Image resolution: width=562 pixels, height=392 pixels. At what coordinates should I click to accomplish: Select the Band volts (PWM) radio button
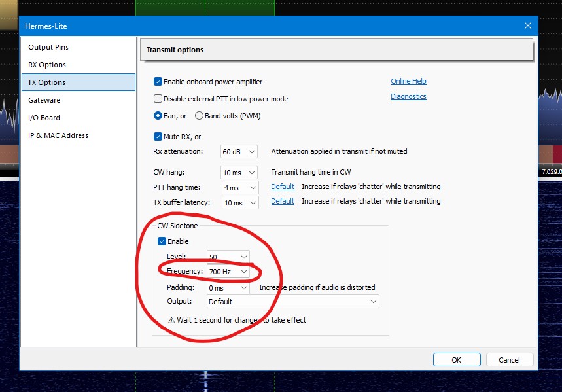(199, 116)
